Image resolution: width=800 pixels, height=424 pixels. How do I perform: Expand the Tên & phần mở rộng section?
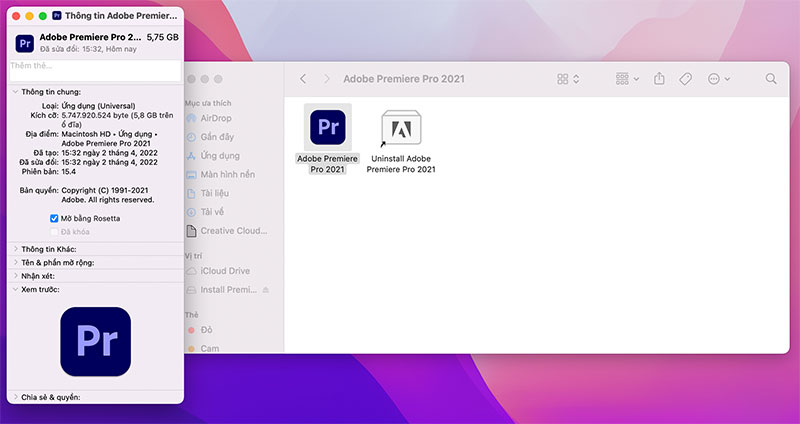[x=15, y=262]
